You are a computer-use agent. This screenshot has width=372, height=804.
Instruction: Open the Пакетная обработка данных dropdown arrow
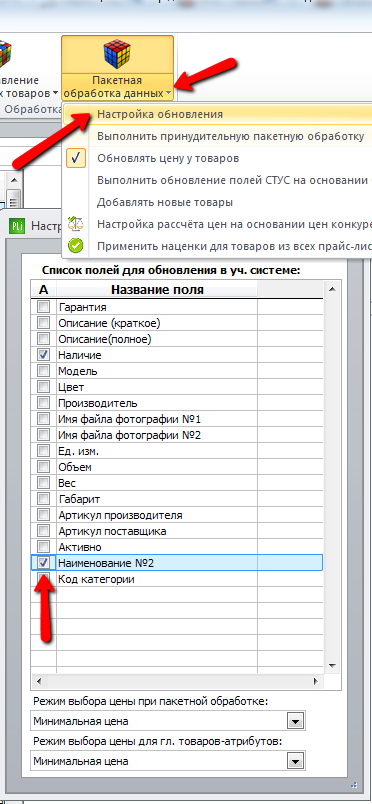tap(168, 93)
